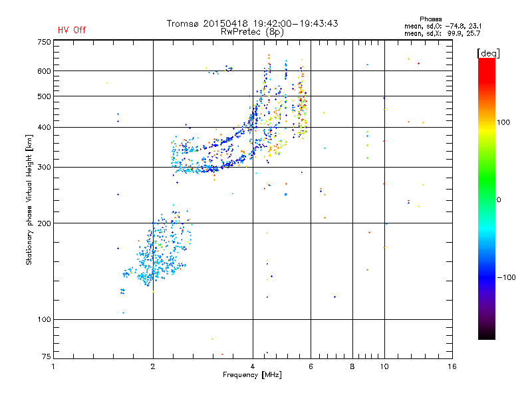Click the 'Phases' header label
Viewport: 532px width, 399px height.
430,19
